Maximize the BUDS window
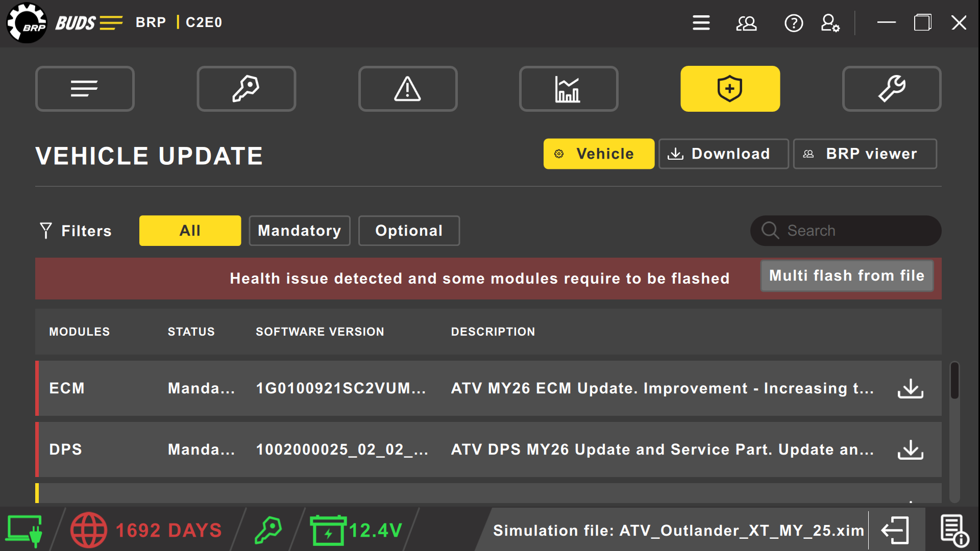The height and width of the screenshot is (551, 980). coord(923,22)
